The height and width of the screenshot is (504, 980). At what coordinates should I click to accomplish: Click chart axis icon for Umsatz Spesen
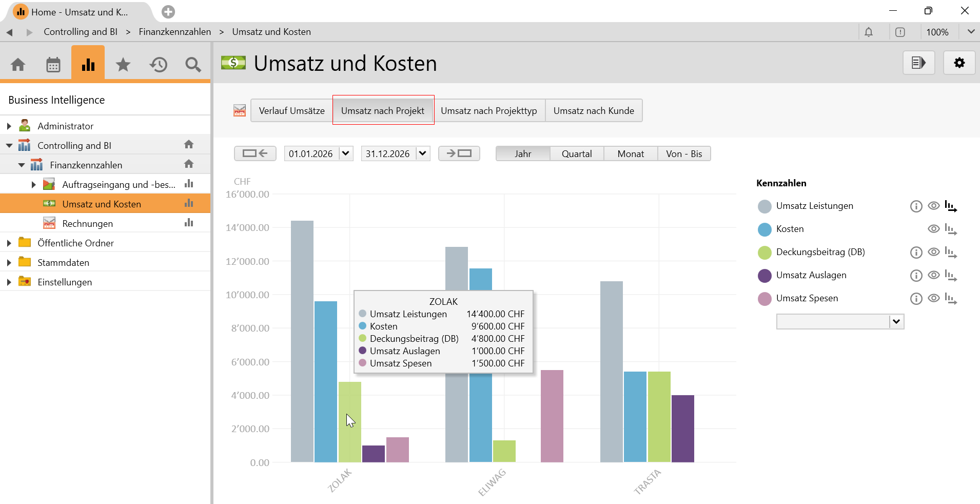[951, 299]
